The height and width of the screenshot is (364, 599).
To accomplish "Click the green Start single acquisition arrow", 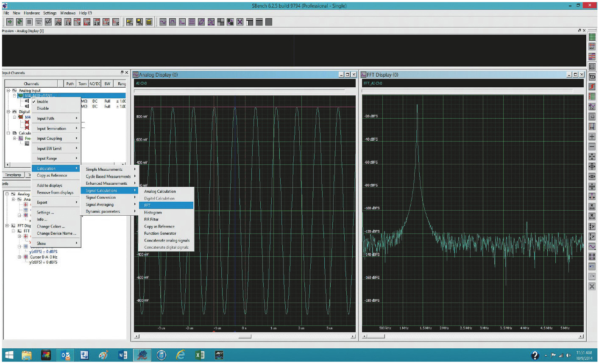I will (10, 22).
